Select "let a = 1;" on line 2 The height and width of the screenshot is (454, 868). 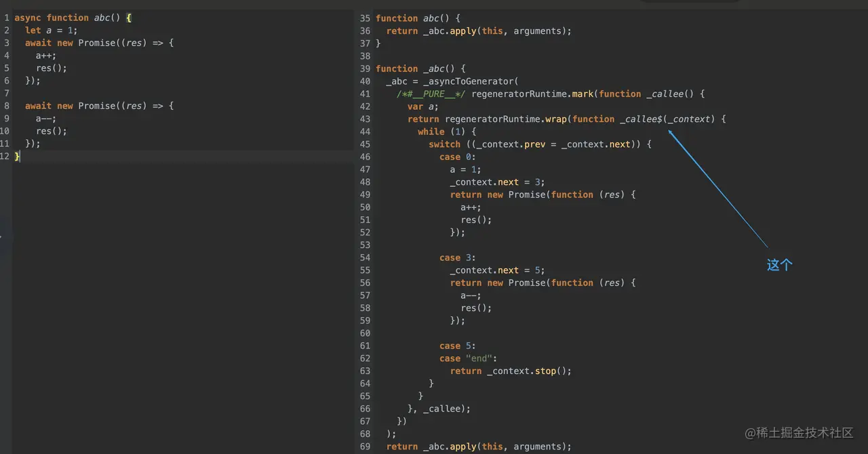(52, 30)
